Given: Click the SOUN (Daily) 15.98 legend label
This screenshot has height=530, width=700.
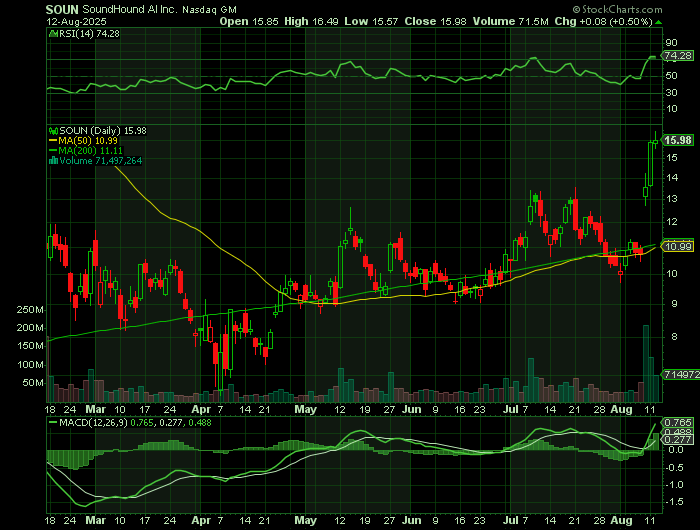Looking at the screenshot, I should (103, 131).
